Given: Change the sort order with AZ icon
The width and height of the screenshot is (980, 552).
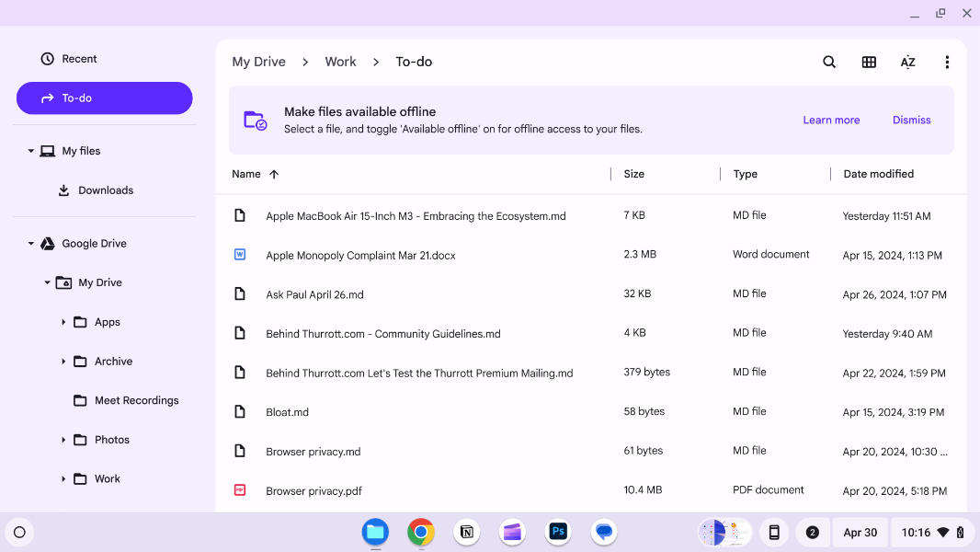Looking at the screenshot, I should [x=907, y=62].
